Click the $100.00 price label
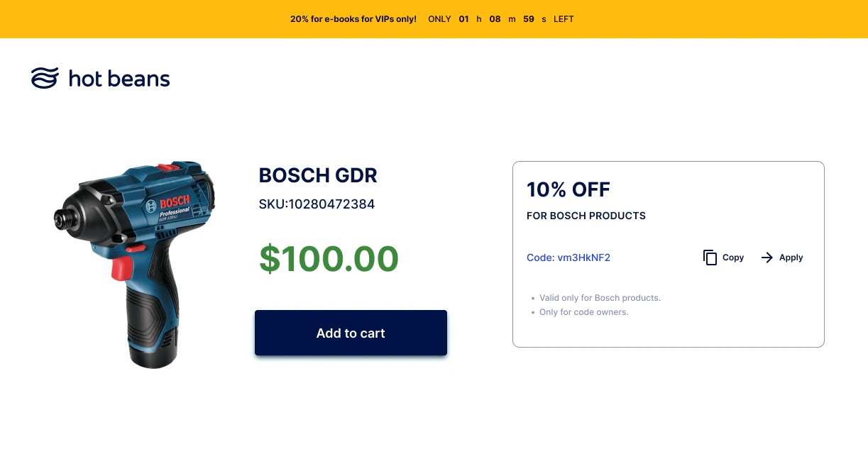868x459 pixels. (x=329, y=259)
